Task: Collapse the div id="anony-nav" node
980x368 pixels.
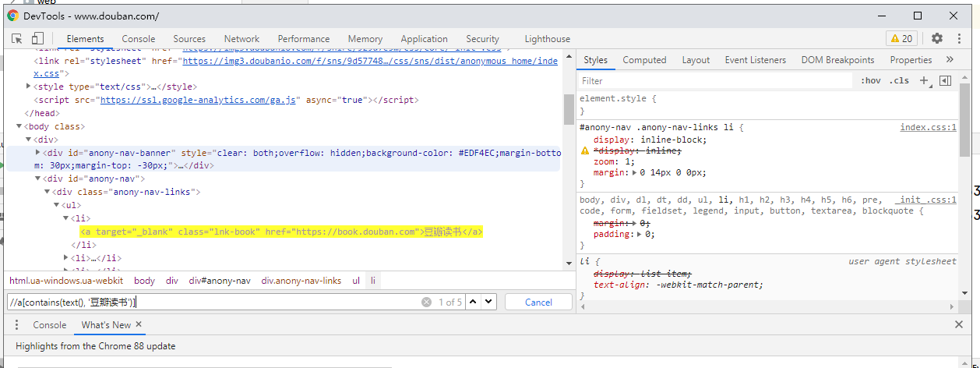Action: click(x=38, y=179)
